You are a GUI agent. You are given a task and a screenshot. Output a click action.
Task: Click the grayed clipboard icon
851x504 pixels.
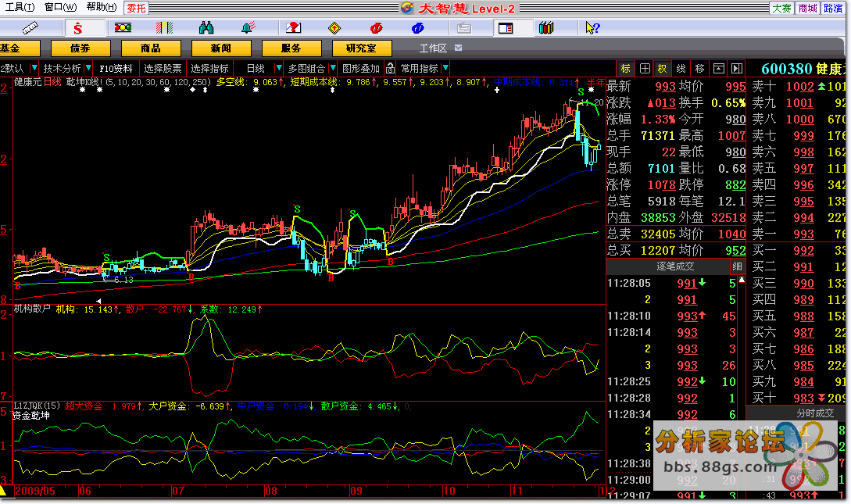[464, 27]
